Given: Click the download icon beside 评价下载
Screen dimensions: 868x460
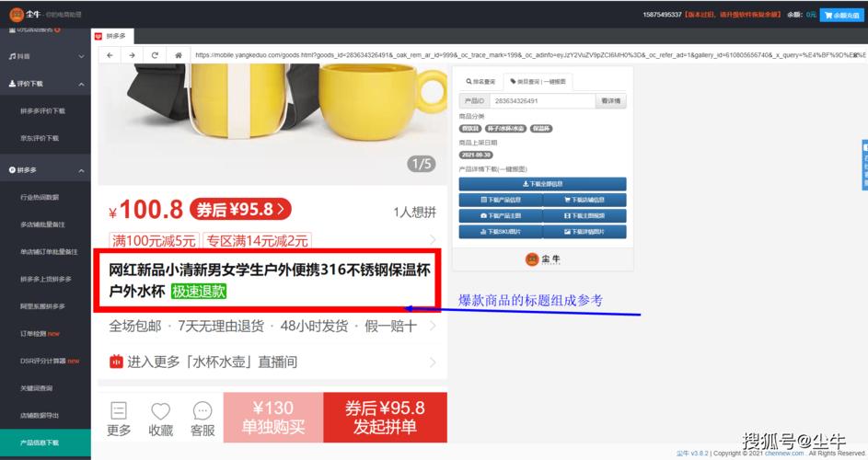Looking at the screenshot, I should click(x=12, y=84).
